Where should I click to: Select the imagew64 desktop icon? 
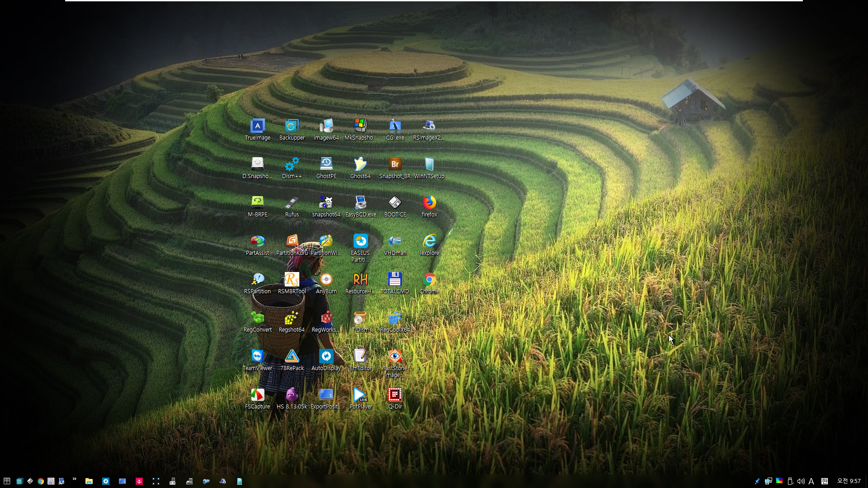click(326, 130)
